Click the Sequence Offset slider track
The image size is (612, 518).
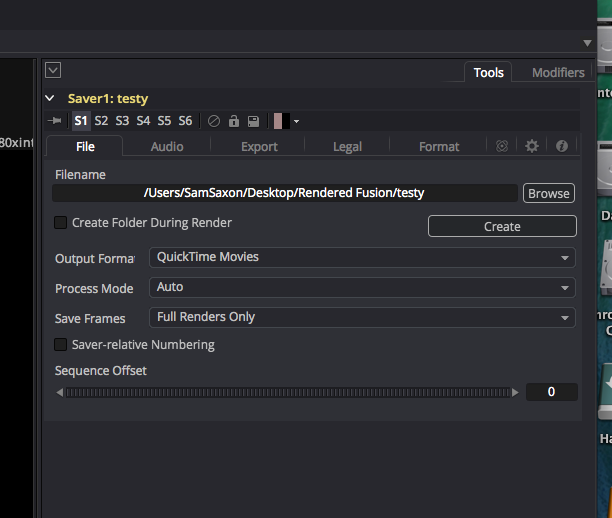288,392
